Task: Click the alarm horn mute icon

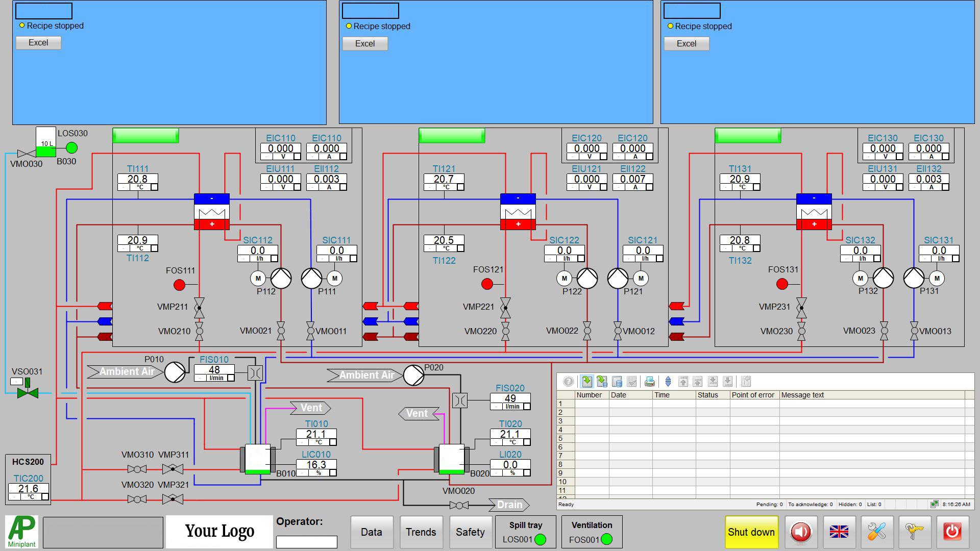Action: click(801, 532)
